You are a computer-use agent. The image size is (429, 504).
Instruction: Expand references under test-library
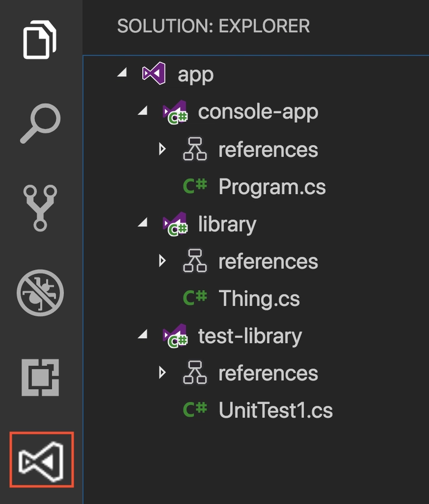162,373
